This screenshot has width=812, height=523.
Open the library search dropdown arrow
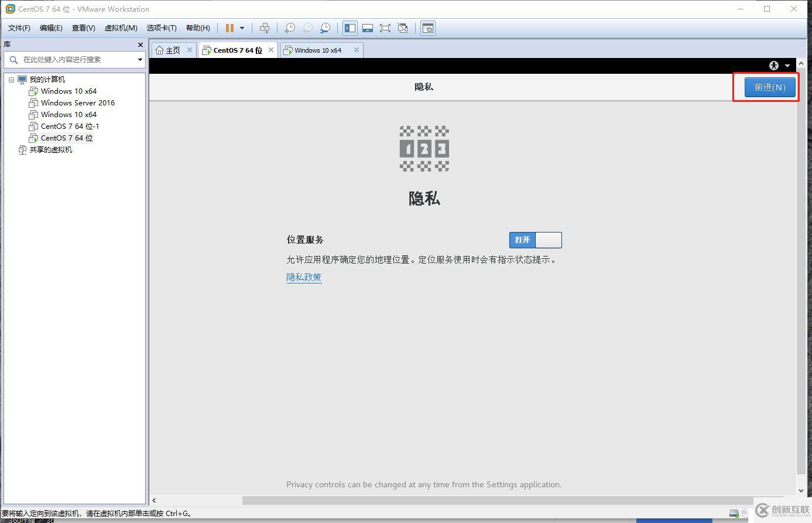(140, 59)
